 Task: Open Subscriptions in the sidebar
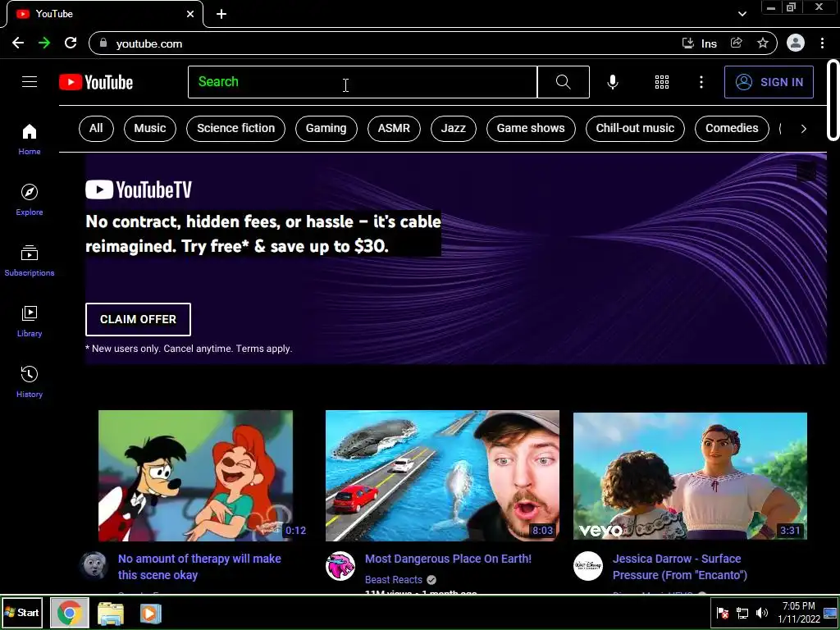pyautogui.click(x=30, y=260)
